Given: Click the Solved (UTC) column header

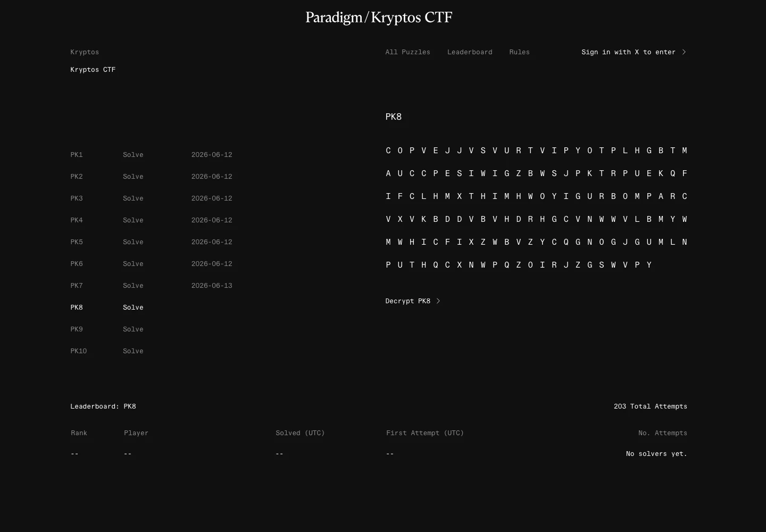Looking at the screenshot, I should pos(300,433).
